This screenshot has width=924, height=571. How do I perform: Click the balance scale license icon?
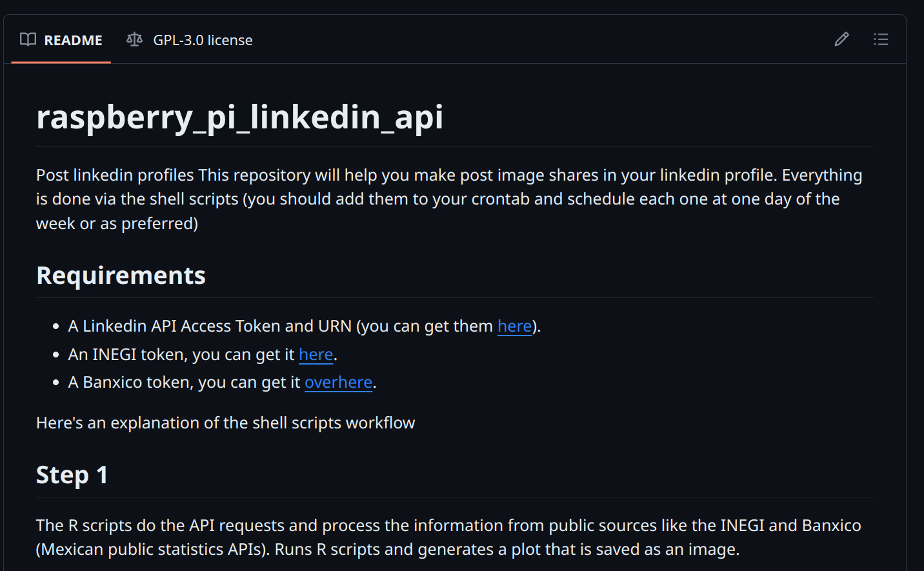click(x=134, y=39)
